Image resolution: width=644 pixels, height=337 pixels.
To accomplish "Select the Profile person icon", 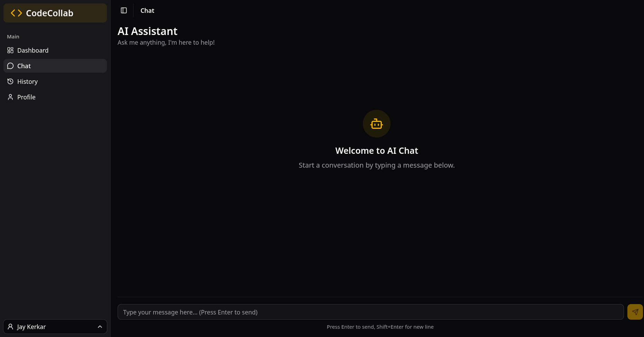I will [x=10, y=97].
